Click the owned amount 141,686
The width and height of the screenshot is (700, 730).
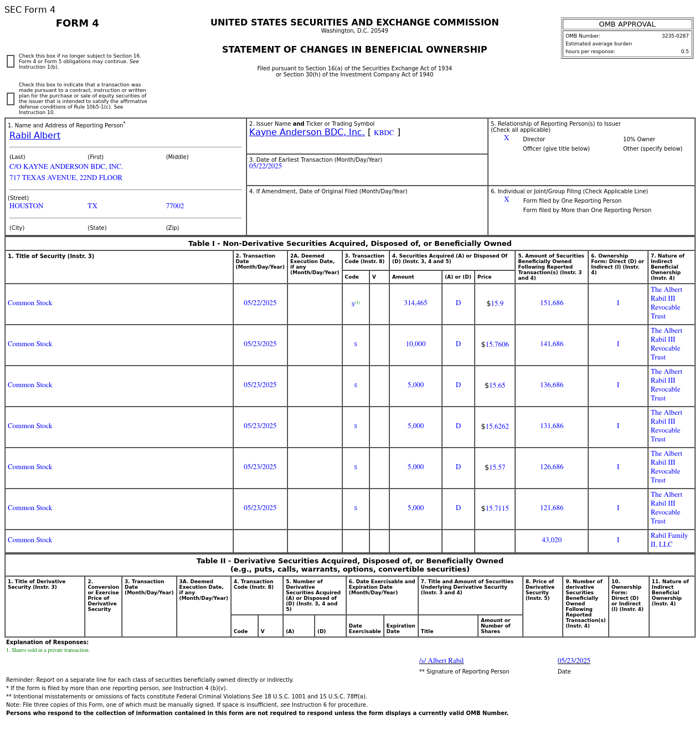pos(552,344)
